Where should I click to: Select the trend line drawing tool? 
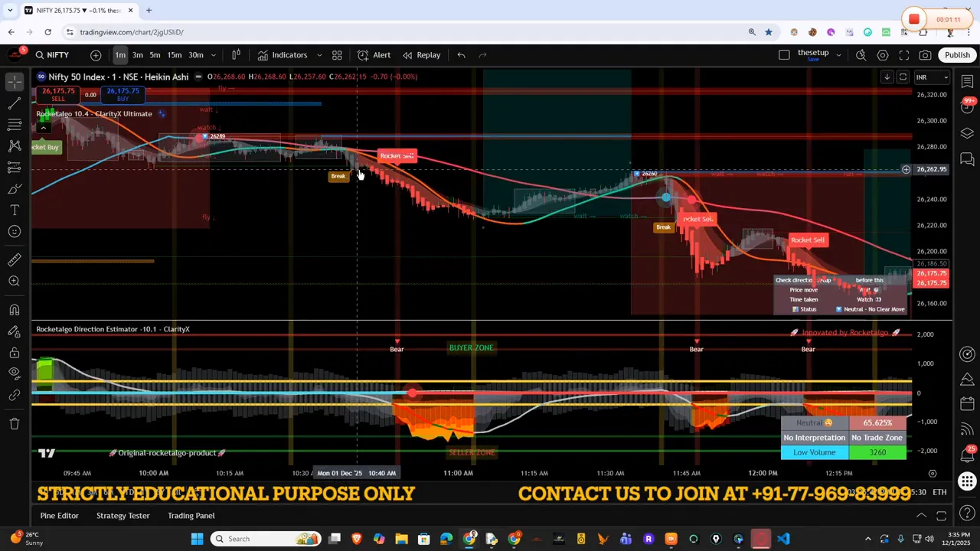coord(14,103)
